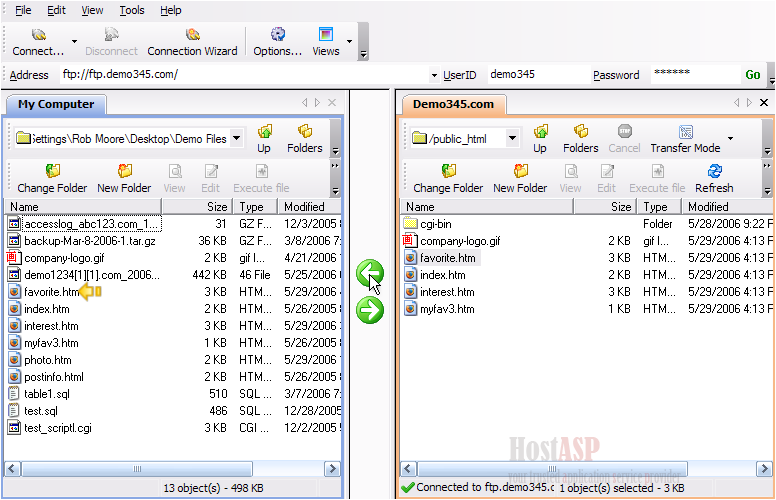Open the View menu
Viewport: 776px width, 500px height.
pyautogui.click(x=92, y=10)
